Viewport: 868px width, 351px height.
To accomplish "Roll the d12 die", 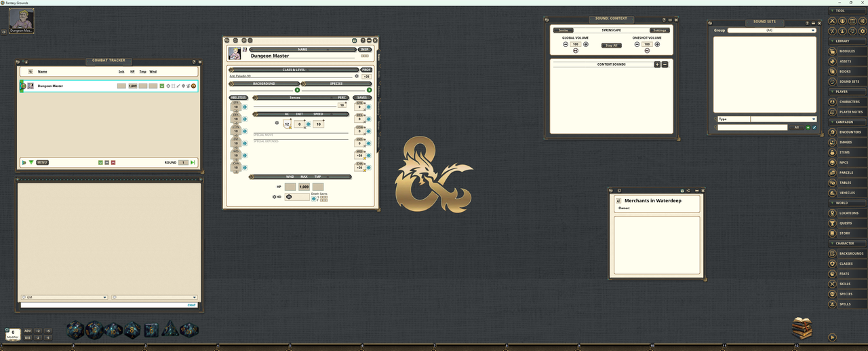I will [x=94, y=330].
